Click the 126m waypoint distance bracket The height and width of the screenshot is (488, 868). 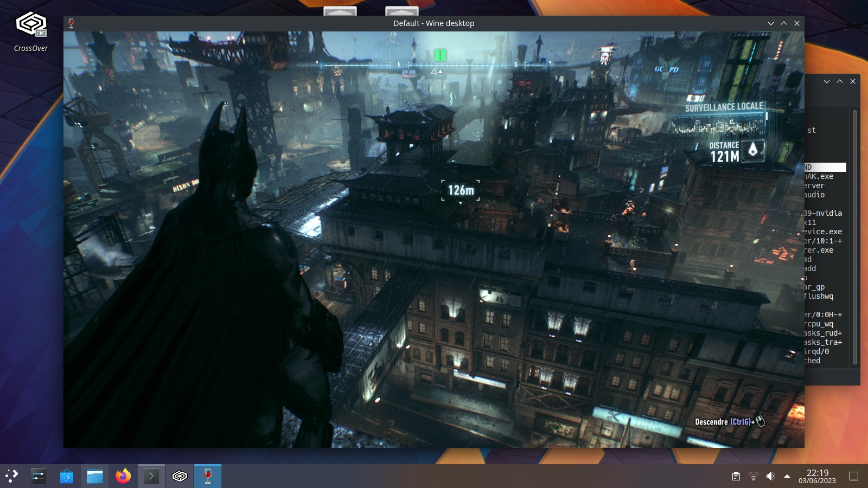[461, 190]
